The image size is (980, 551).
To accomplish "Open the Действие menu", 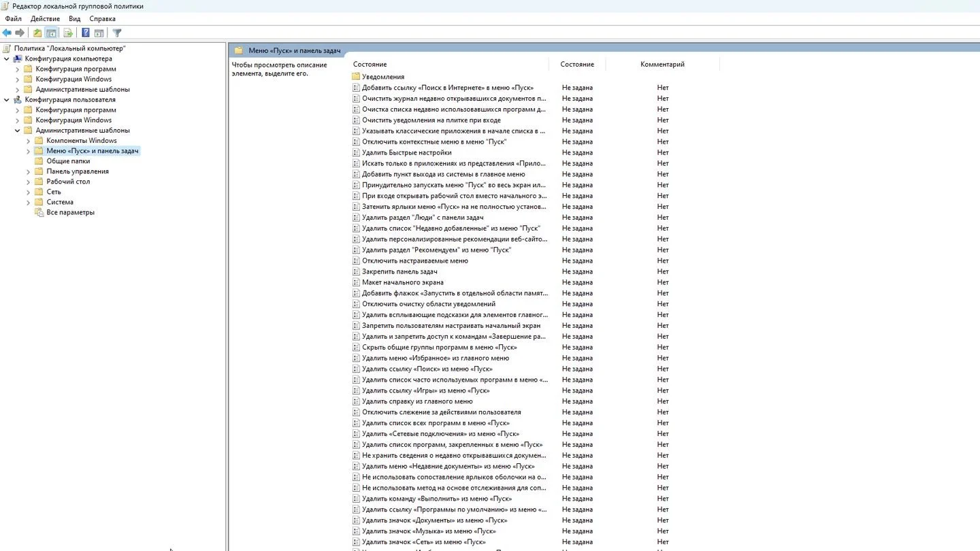I will click(x=45, y=18).
